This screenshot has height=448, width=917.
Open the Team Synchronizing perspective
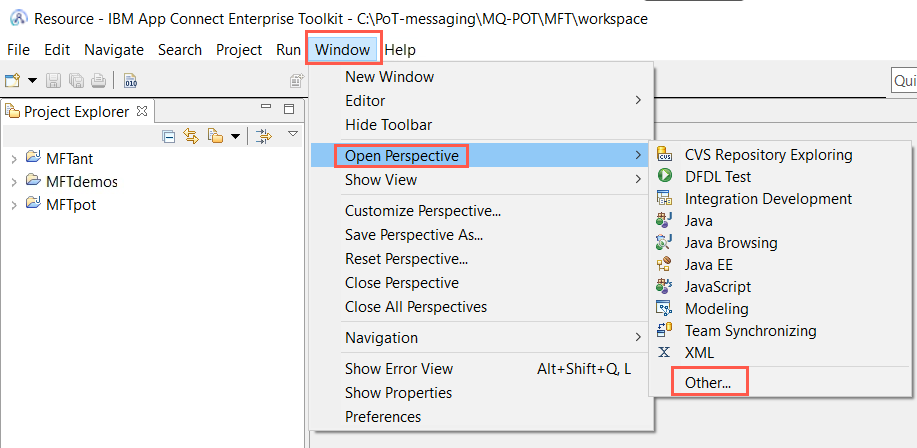tap(780, 330)
